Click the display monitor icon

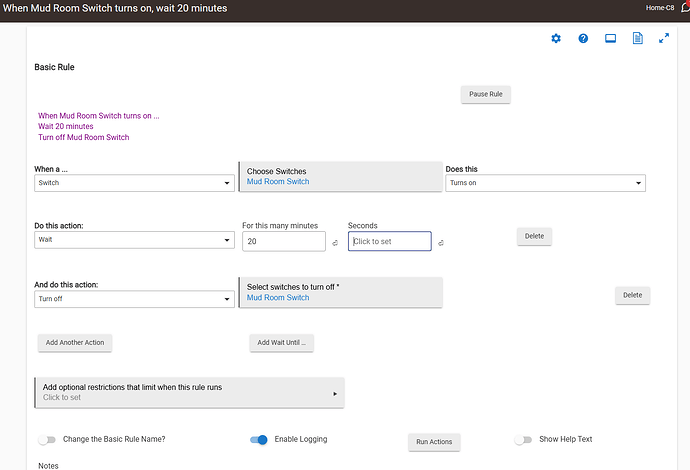pyautogui.click(x=610, y=38)
